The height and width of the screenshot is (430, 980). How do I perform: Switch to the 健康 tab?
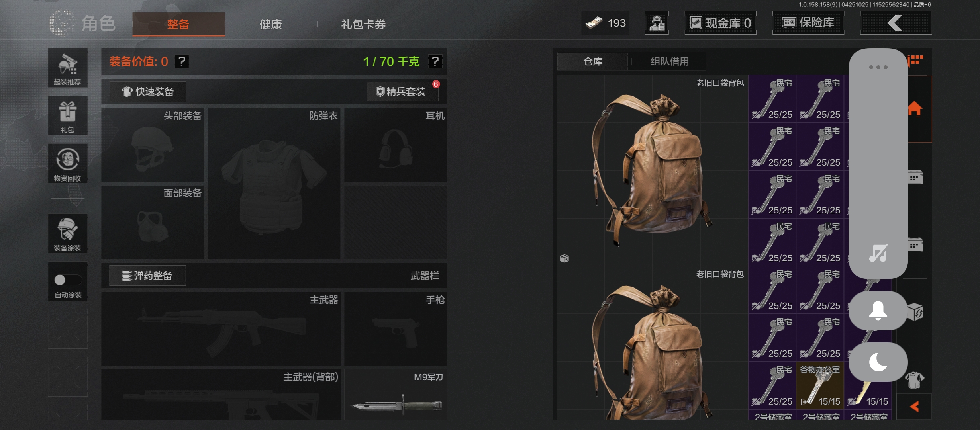pos(271,24)
